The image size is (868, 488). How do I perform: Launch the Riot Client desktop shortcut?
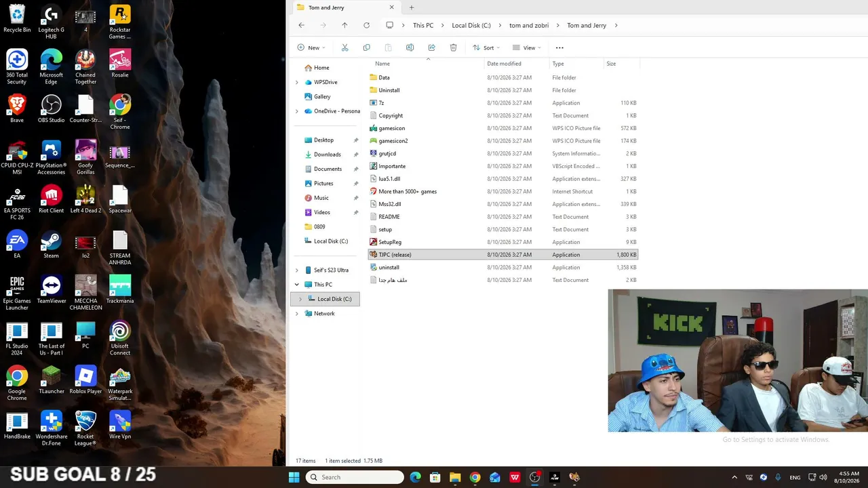pos(51,199)
